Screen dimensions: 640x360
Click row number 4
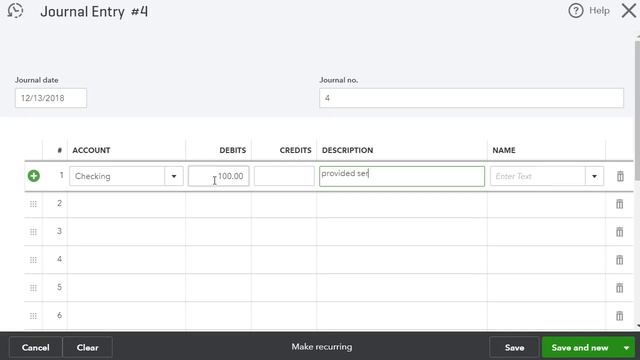[60, 259]
